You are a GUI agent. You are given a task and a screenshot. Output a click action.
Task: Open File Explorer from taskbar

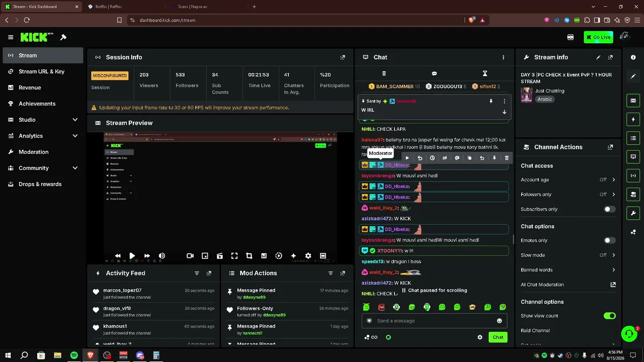[57, 355]
